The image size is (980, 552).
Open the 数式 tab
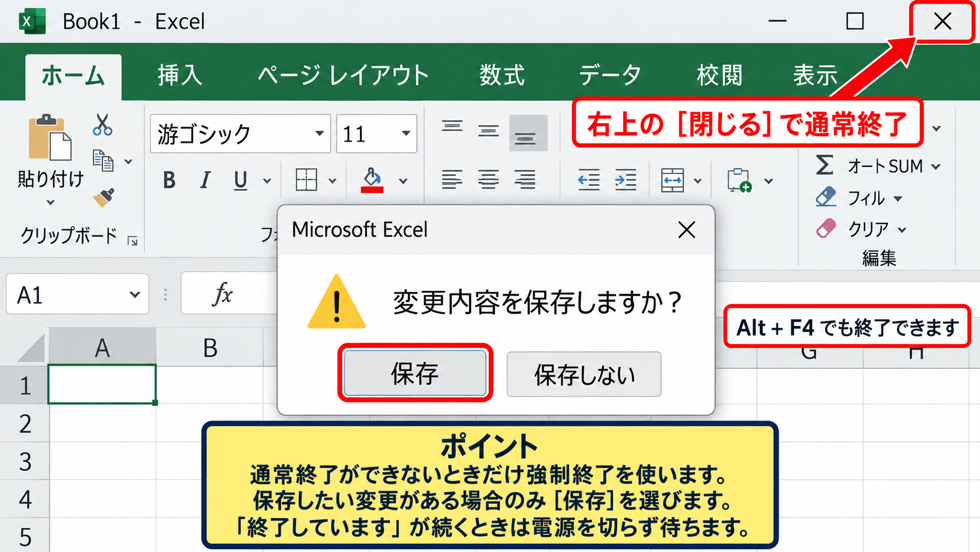[502, 76]
